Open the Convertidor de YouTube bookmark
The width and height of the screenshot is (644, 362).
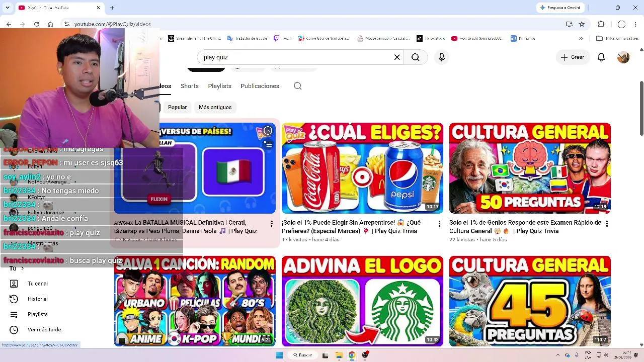click(x=323, y=38)
